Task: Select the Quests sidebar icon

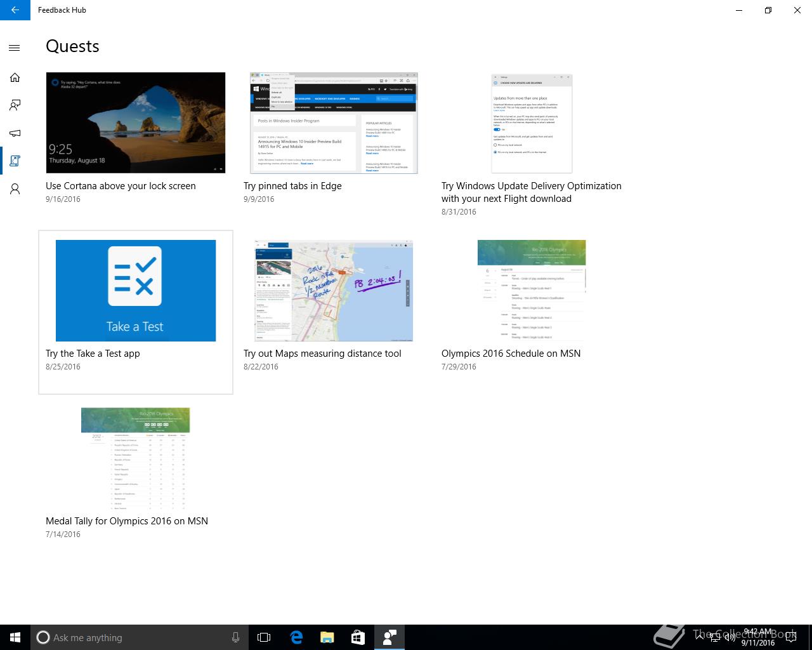Action: pos(15,161)
